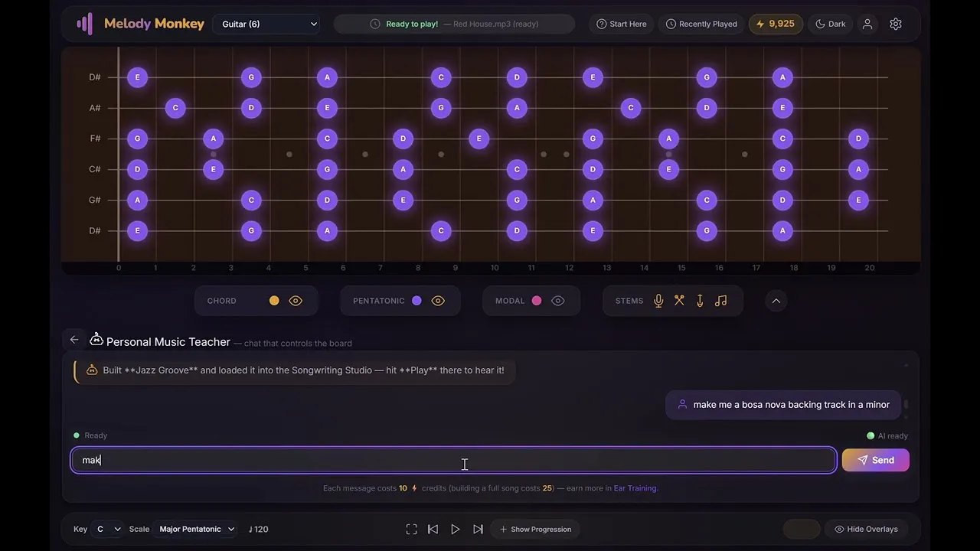Open the user profile icon
The width and height of the screenshot is (980, 551).
[867, 24]
